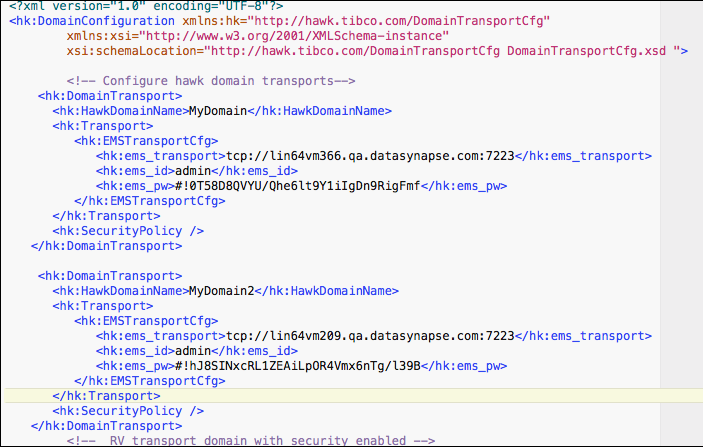Click the lin64vm209 ems_transport URL
Screen dimensions: 703x447
(x=370, y=336)
